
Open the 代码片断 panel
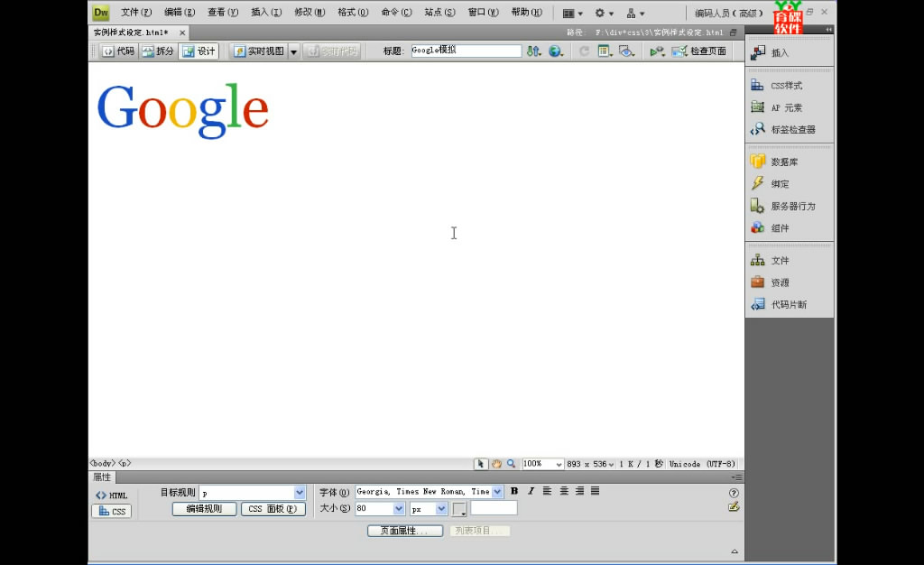tap(789, 304)
